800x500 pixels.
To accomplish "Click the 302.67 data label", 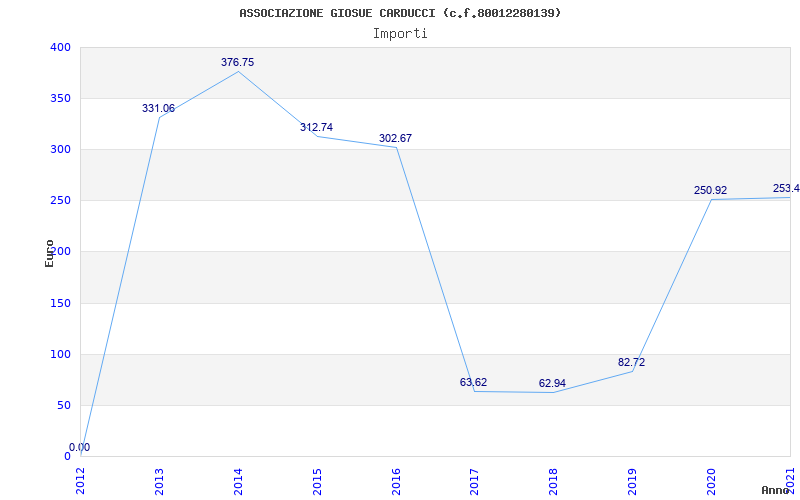I will tap(395, 138).
